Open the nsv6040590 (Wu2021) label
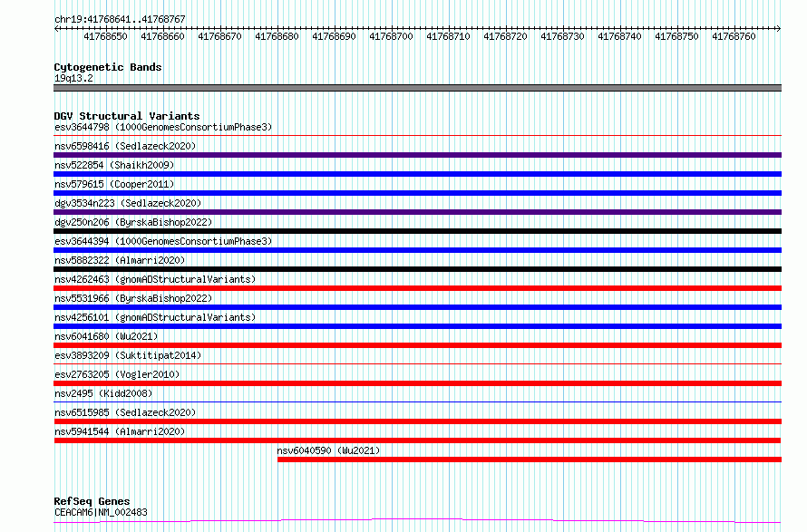The width and height of the screenshot is (807, 532). [x=328, y=450]
